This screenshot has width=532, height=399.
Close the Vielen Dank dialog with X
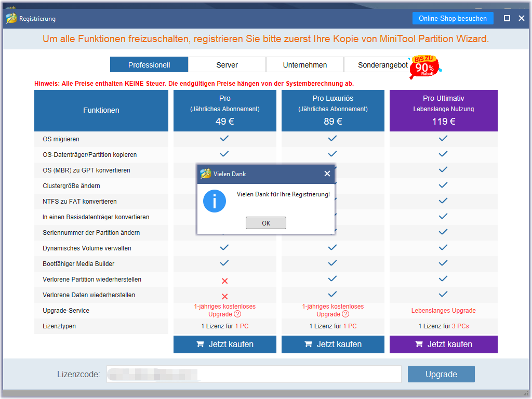pyautogui.click(x=327, y=174)
